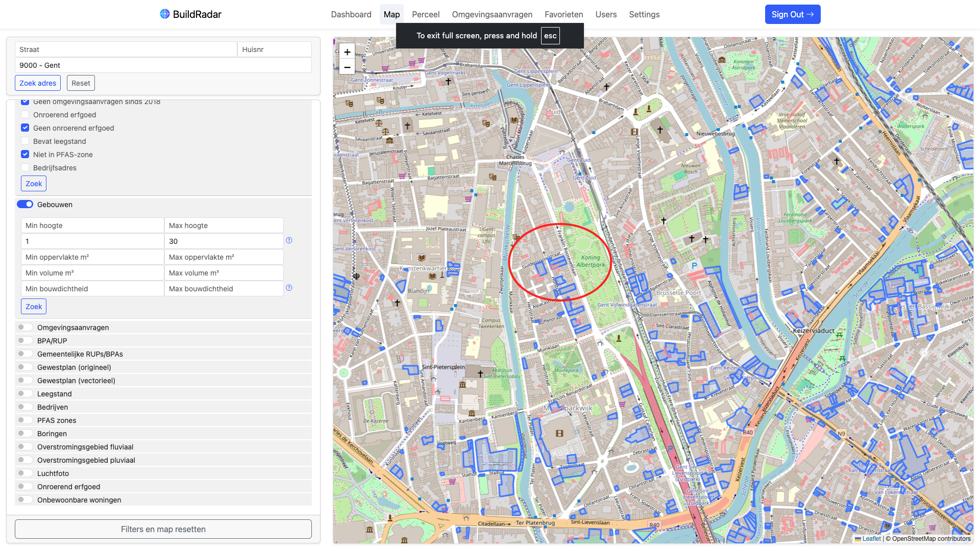Uncheck Niet in PFAS-zone
Image resolution: width=980 pixels, height=551 pixels.
(25, 154)
